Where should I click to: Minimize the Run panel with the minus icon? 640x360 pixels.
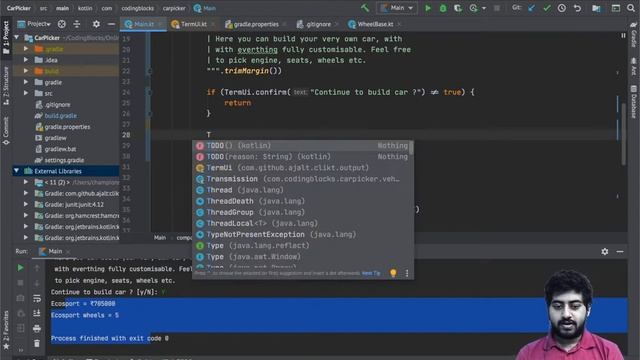[620, 251]
